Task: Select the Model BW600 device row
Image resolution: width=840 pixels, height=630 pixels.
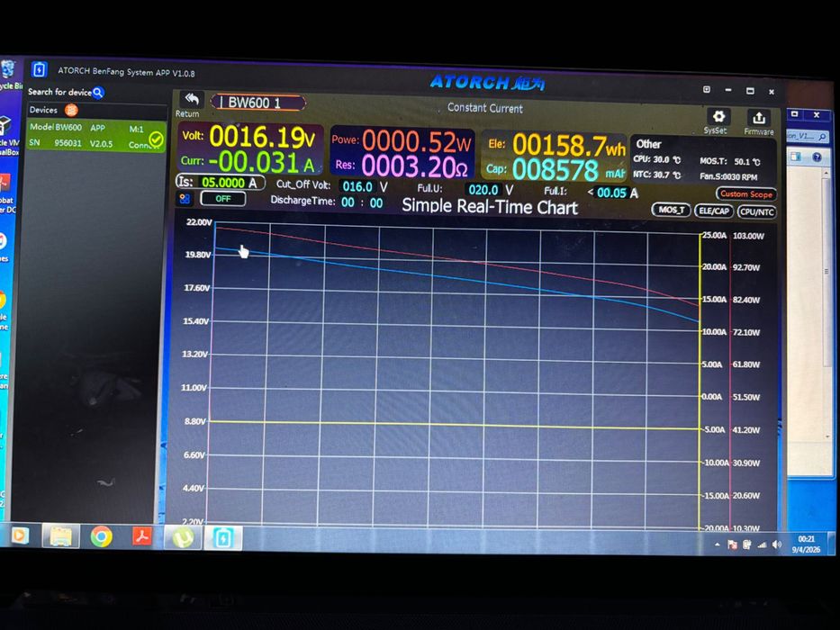Action: pyautogui.click(x=96, y=135)
